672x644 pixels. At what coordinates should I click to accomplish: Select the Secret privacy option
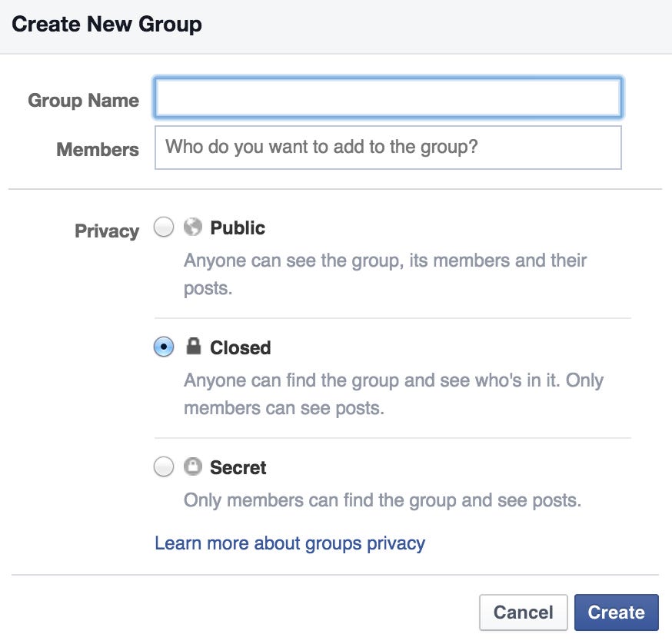[x=165, y=467]
